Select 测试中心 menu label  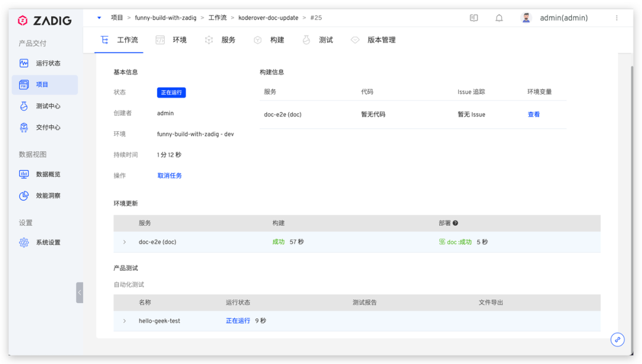(48, 106)
